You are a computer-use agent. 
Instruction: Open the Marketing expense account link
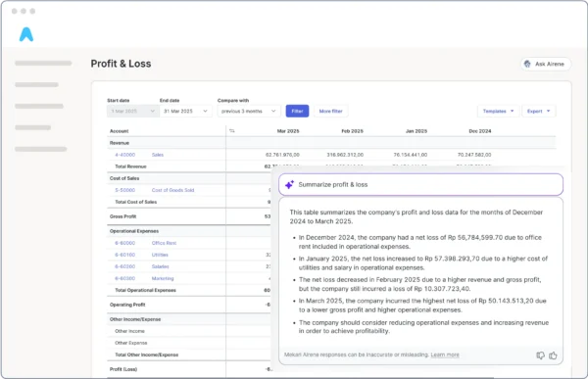click(163, 278)
